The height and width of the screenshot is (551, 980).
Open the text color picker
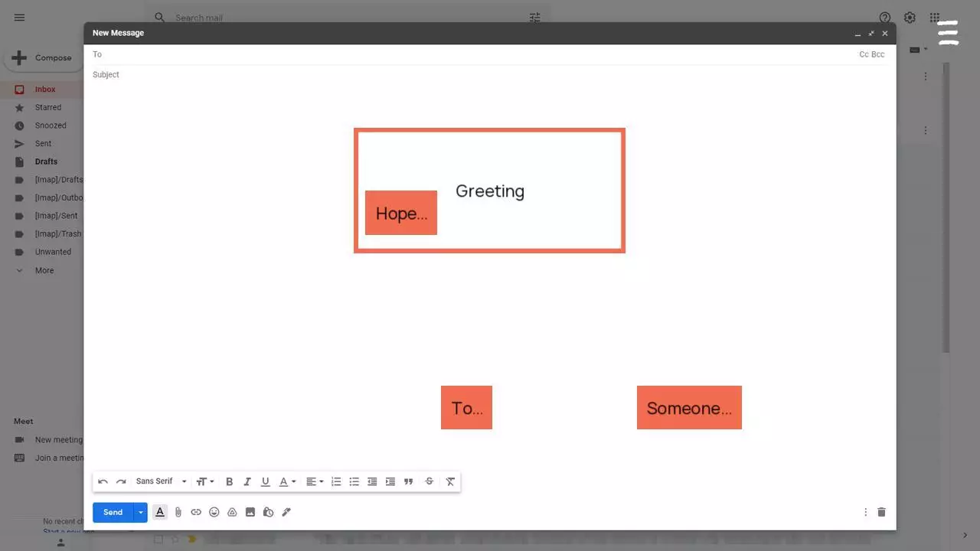pyautogui.click(x=287, y=481)
